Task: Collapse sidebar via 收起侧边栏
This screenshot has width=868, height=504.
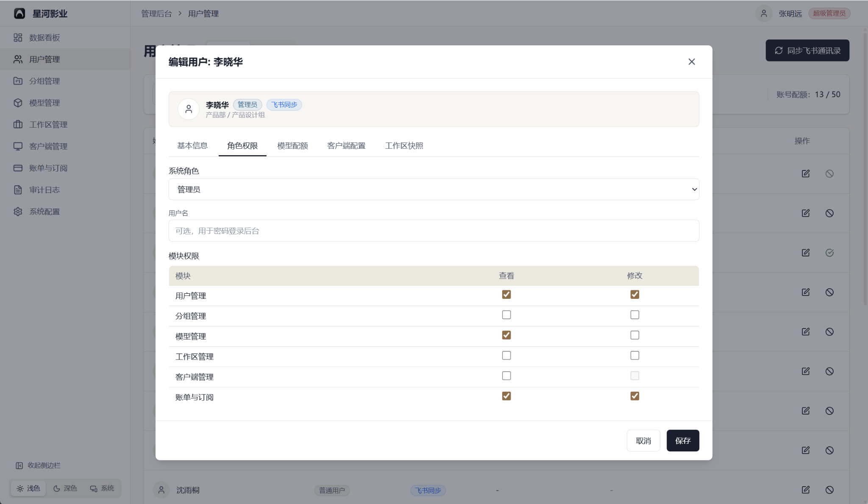Action: coord(38,465)
